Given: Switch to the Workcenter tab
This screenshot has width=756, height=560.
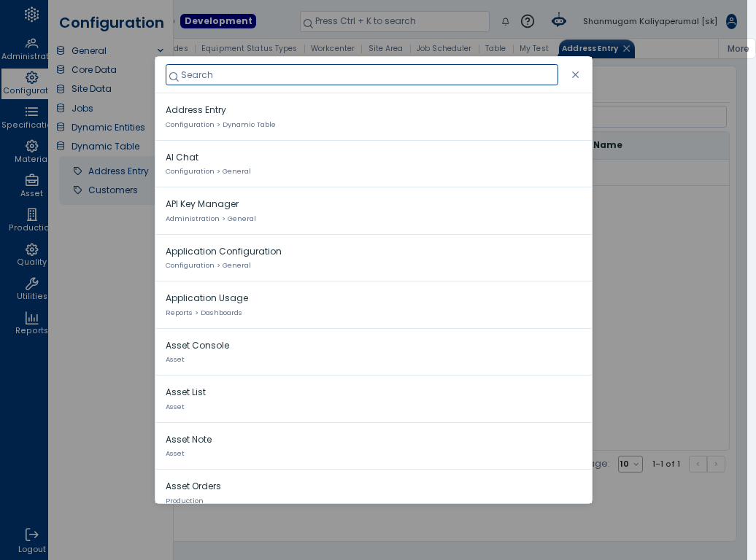Looking at the screenshot, I should (332, 48).
